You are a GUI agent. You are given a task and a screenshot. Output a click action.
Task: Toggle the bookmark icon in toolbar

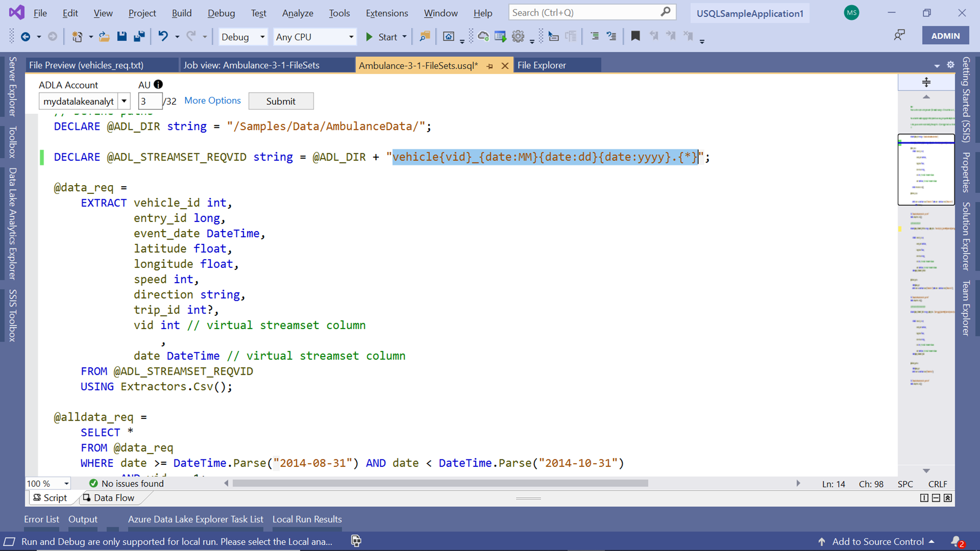point(636,36)
